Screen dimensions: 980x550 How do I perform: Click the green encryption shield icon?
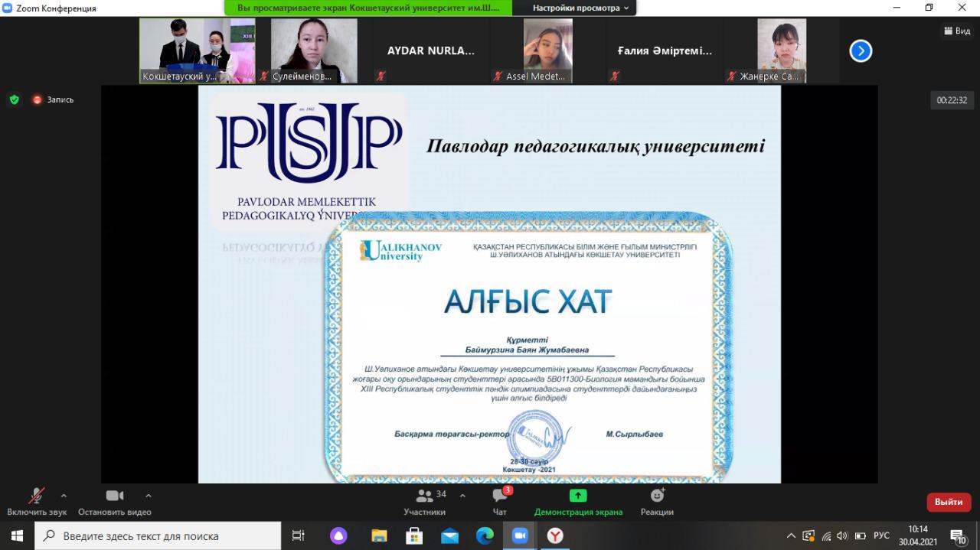(x=14, y=99)
